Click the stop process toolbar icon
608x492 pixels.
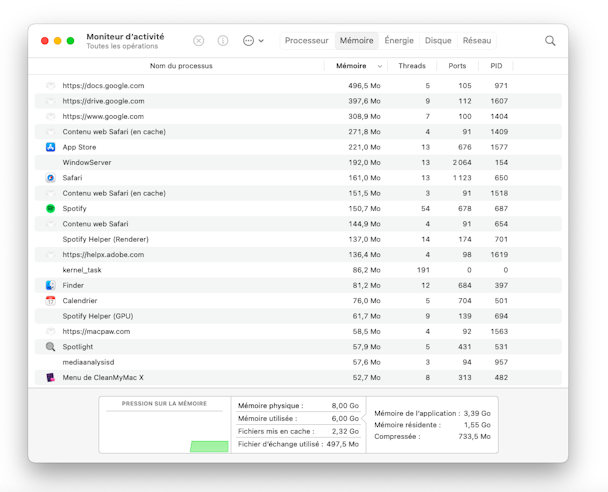pos(199,41)
